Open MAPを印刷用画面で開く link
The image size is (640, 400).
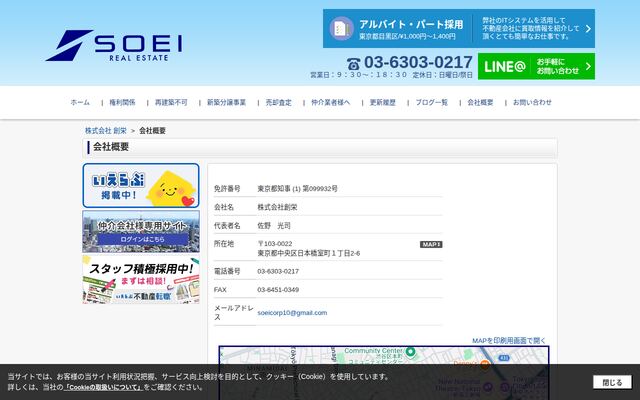click(x=509, y=340)
